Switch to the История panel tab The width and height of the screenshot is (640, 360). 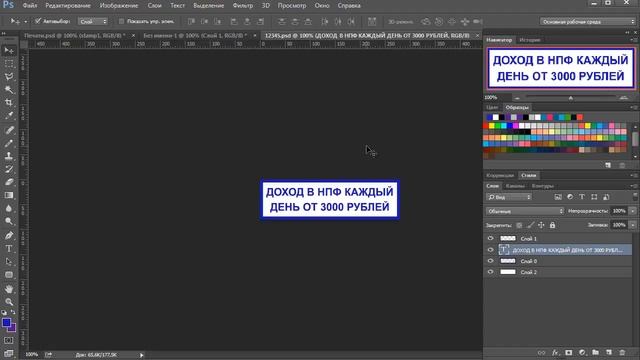coord(529,40)
